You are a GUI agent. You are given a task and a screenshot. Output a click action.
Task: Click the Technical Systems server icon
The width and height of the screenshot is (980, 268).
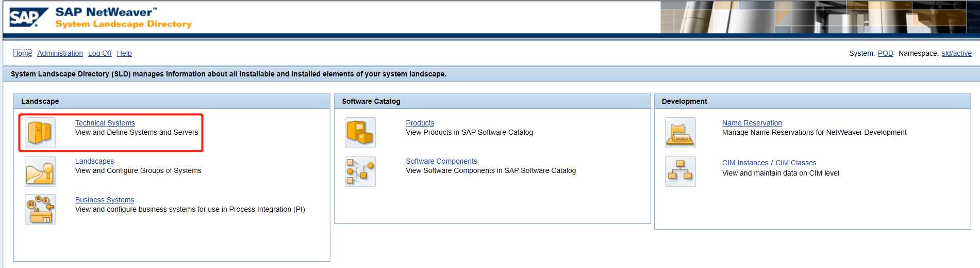pyautogui.click(x=40, y=133)
